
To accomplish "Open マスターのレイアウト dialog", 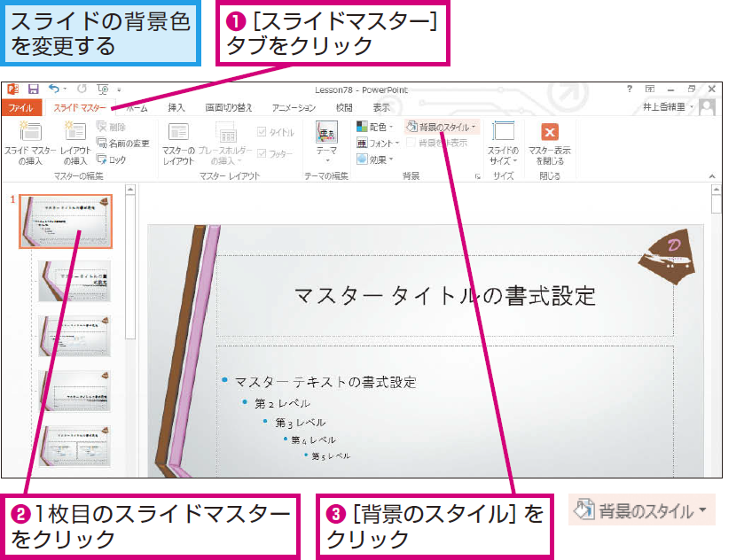I will (x=178, y=143).
